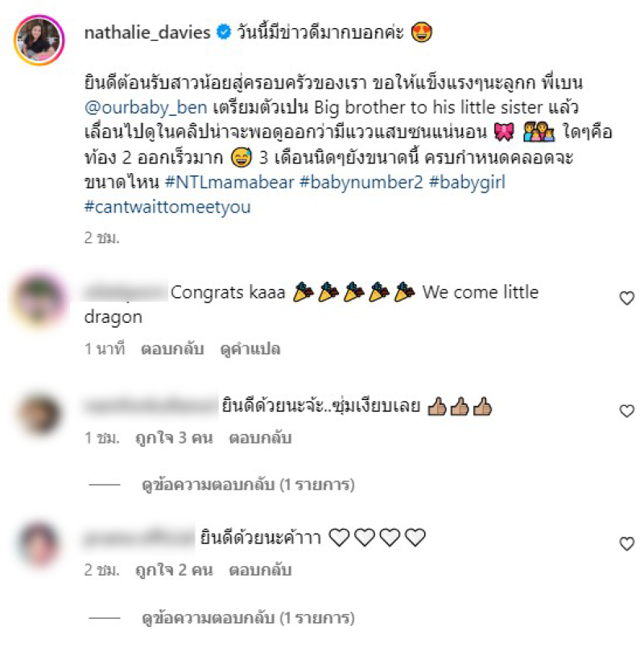Open nathalie_davies profile picture story

click(x=39, y=40)
